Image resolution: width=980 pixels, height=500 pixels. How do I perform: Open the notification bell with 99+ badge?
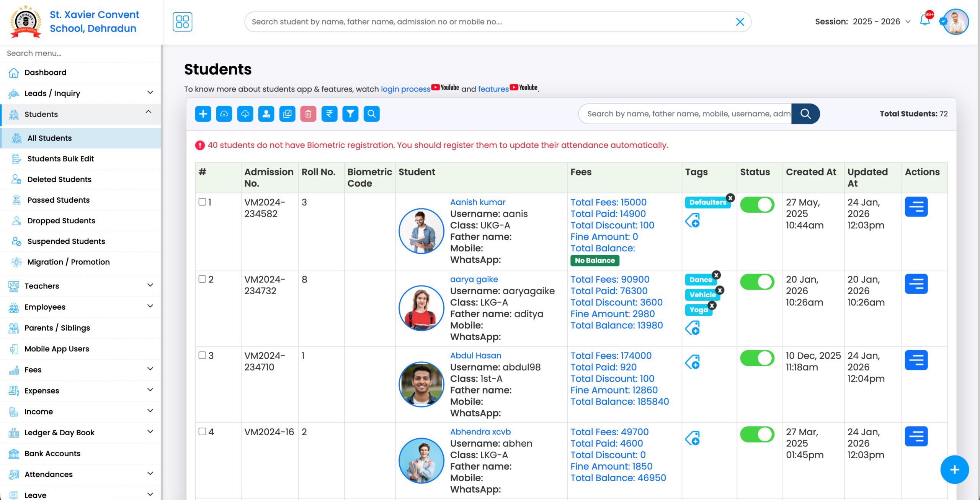[x=924, y=22]
